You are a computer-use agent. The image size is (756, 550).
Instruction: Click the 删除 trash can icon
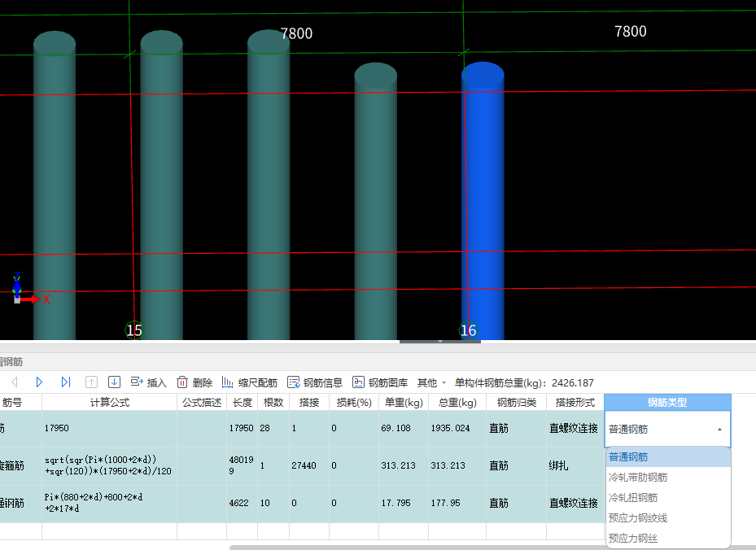click(x=181, y=382)
